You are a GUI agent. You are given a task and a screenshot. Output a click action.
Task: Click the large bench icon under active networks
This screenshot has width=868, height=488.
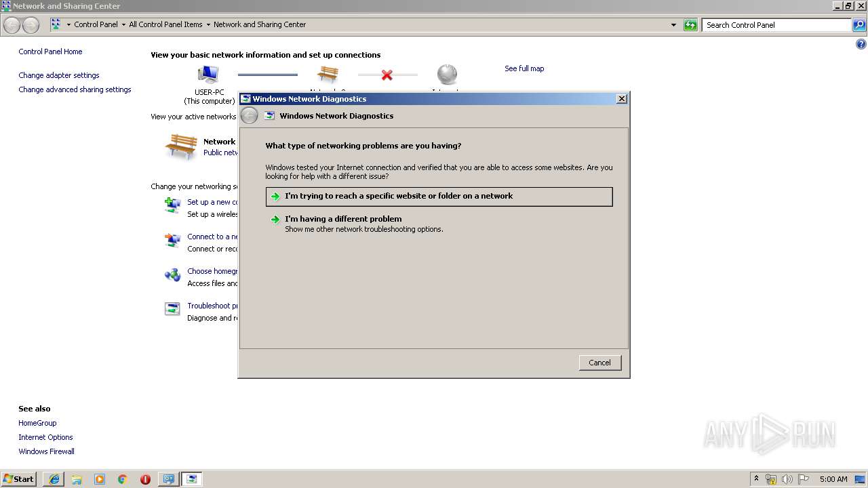pyautogui.click(x=181, y=146)
